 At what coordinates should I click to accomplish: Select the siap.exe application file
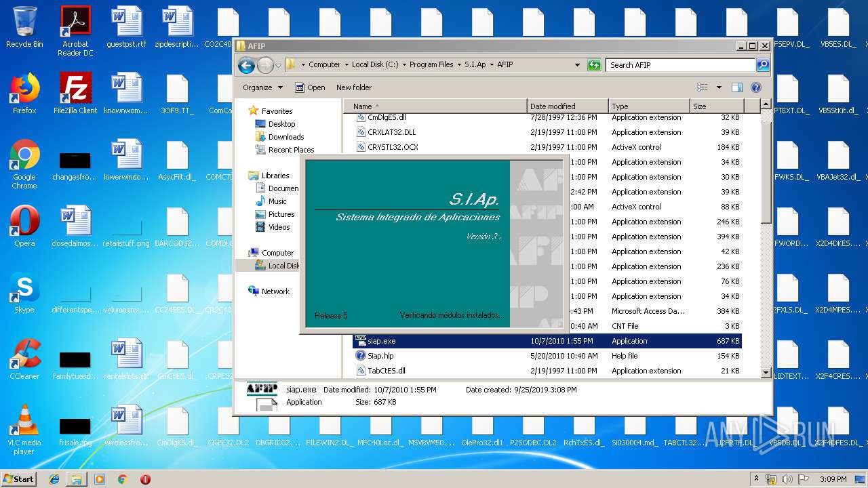[548, 341]
